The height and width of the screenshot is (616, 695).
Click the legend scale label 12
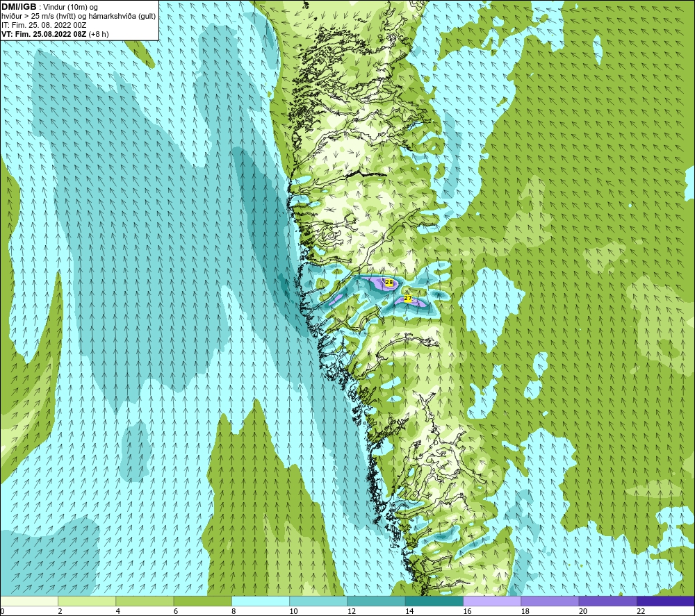[352, 611]
